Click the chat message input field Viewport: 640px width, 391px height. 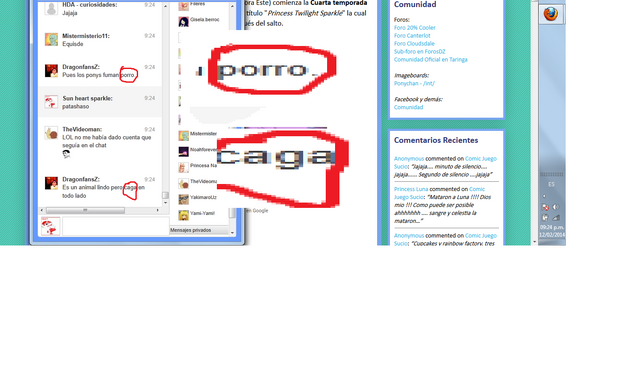coord(116,226)
